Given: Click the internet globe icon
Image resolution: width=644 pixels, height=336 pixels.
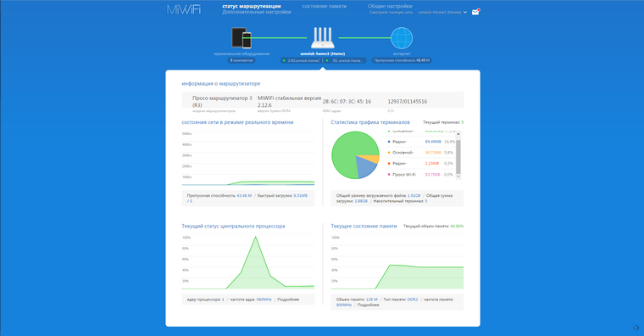Looking at the screenshot, I should pyautogui.click(x=402, y=38).
